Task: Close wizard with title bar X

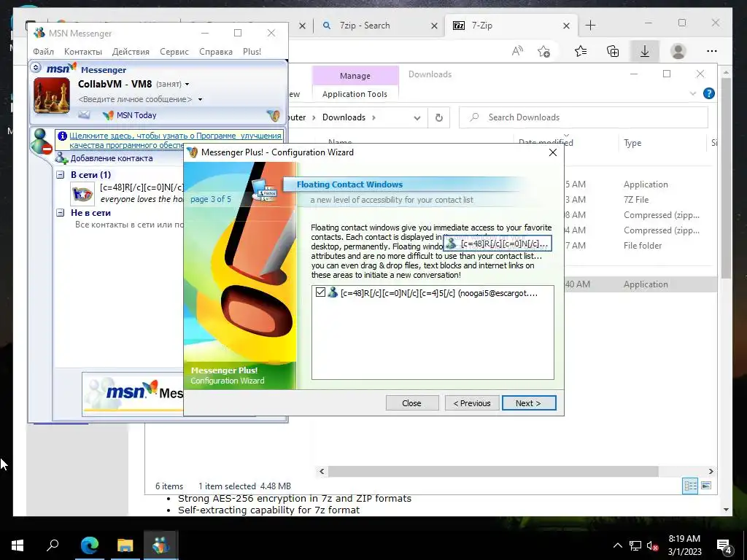Action: (553, 152)
